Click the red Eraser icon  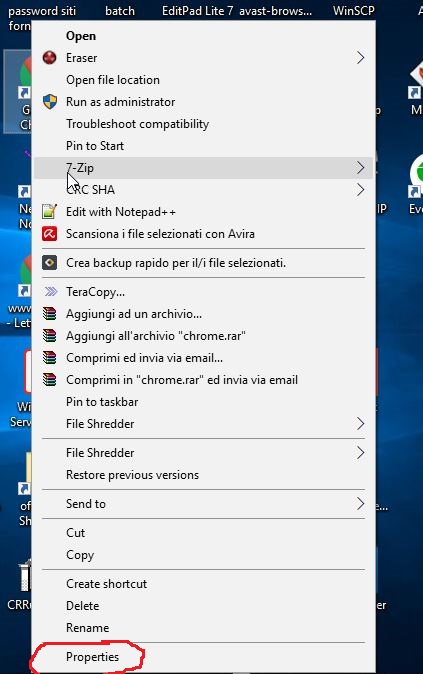[49, 58]
